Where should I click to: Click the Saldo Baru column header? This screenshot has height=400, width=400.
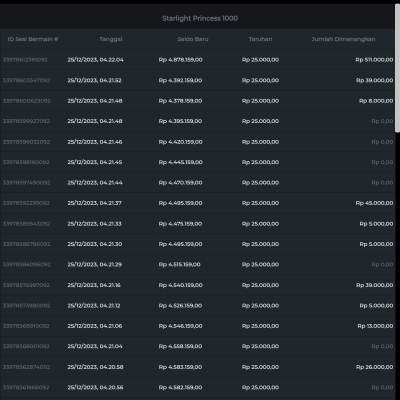[193, 39]
